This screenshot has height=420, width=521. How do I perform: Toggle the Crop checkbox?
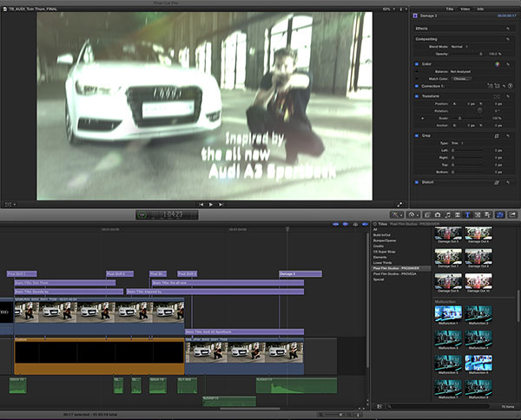(x=417, y=135)
